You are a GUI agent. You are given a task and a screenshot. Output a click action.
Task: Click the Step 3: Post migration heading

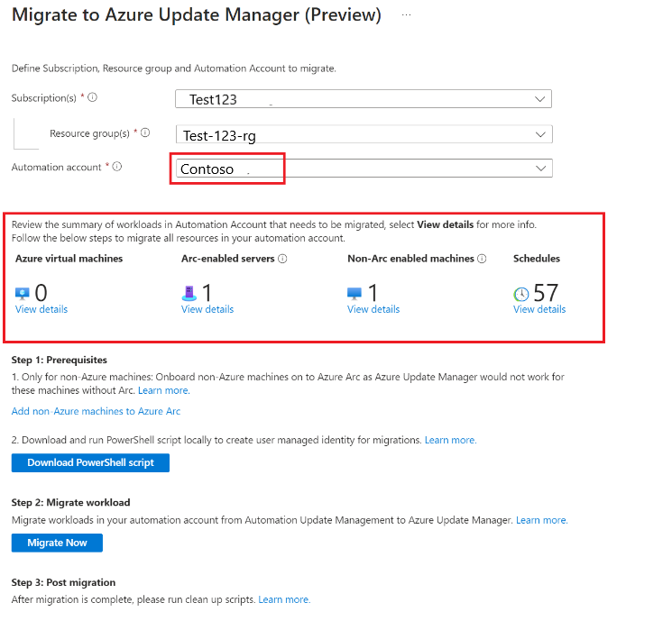pyautogui.click(x=63, y=583)
